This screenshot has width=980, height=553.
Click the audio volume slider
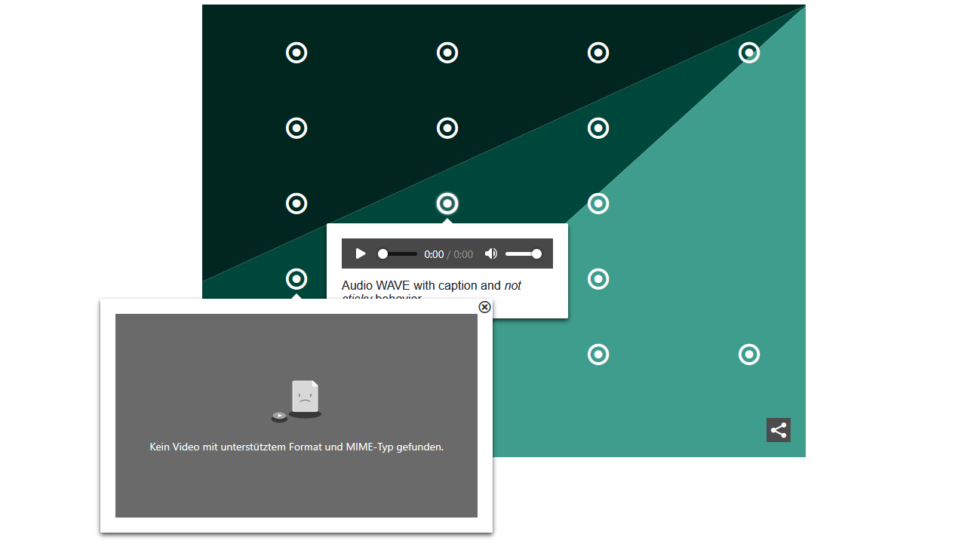524,254
